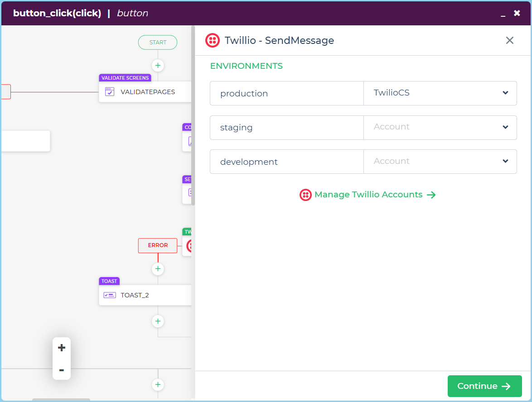Zoom in the flow canvas
532x402 pixels.
click(62, 348)
